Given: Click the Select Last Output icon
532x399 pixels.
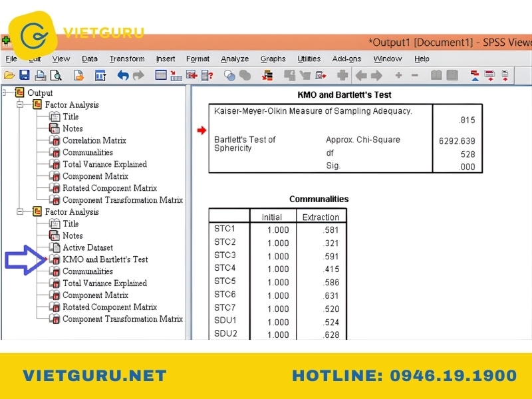Looking at the screenshot, I should click(x=267, y=75).
